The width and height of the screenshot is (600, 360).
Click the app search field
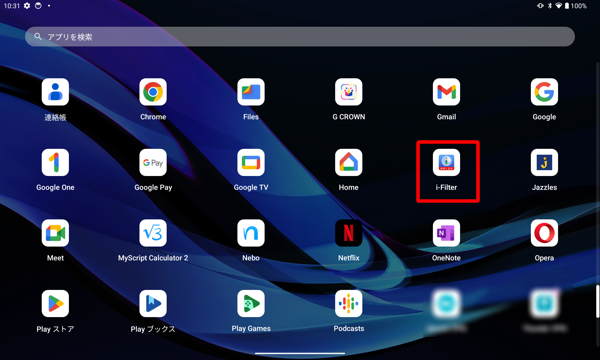point(300,37)
